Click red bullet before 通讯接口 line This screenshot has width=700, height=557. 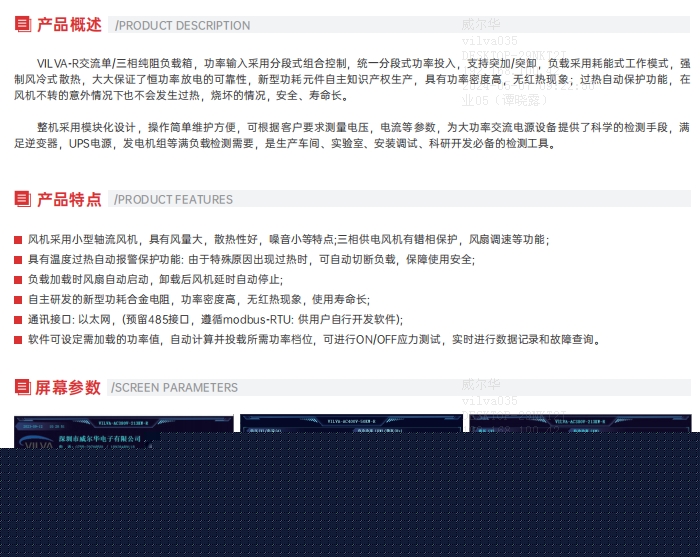(x=18, y=320)
